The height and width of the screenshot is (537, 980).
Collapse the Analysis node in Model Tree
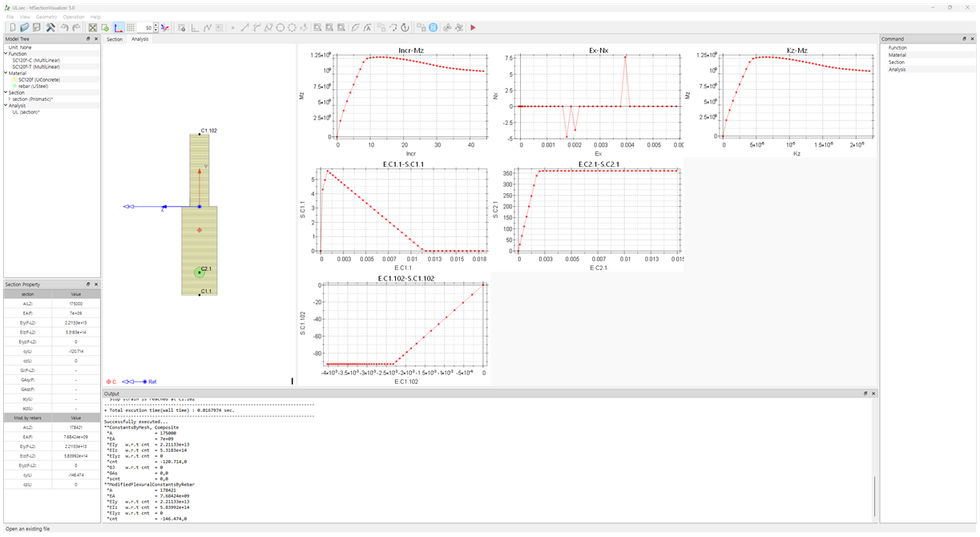pos(5,105)
